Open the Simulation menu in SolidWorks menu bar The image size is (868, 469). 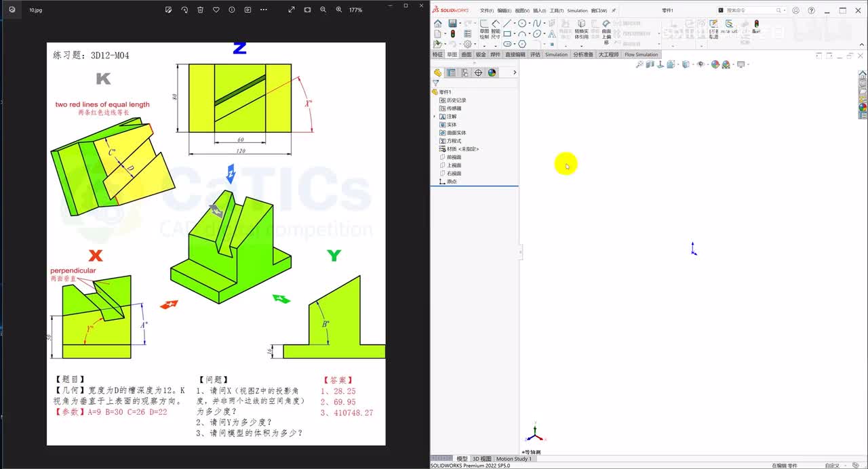click(x=577, y=11)
